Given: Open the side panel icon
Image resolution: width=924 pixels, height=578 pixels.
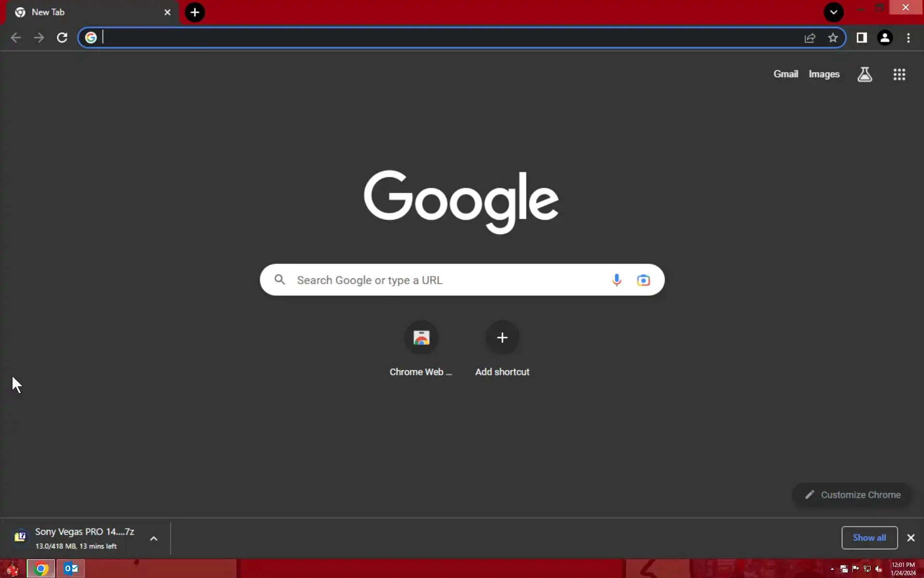Looking at the screenshot, I should pyautogui.click(x=861, y=38).
